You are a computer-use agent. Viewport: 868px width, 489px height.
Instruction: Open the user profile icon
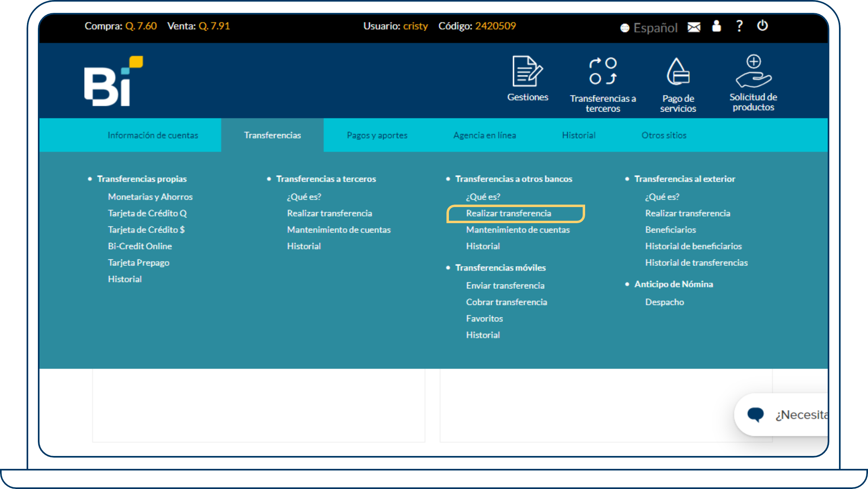716,26
